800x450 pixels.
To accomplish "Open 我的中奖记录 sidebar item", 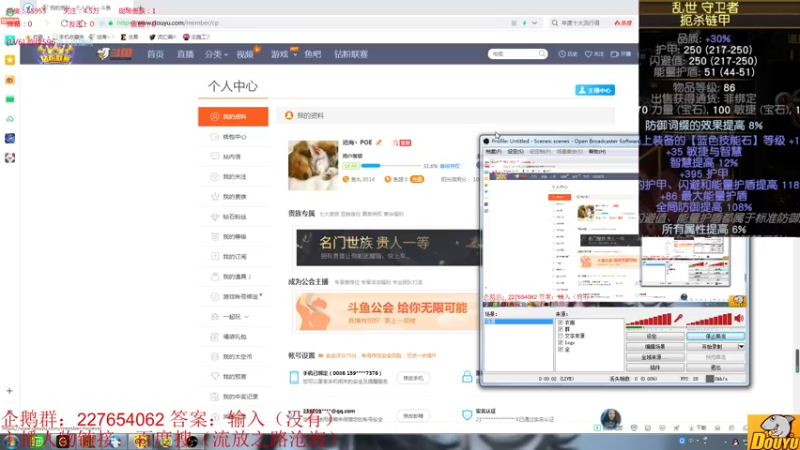I will (x=233, y=396).
